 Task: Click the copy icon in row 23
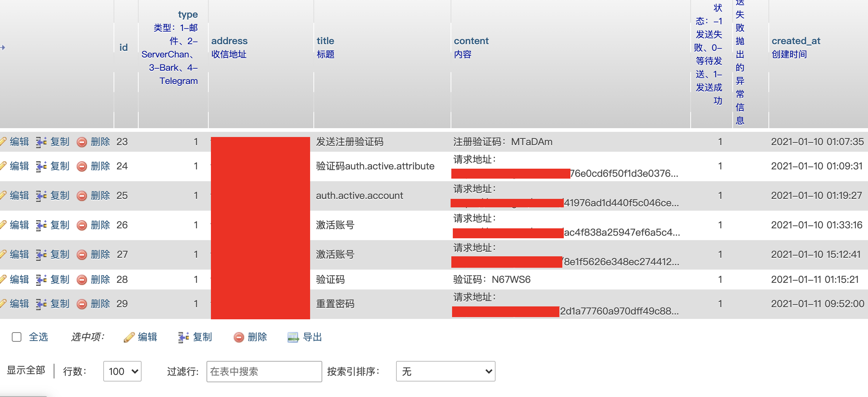pos(41,142)
